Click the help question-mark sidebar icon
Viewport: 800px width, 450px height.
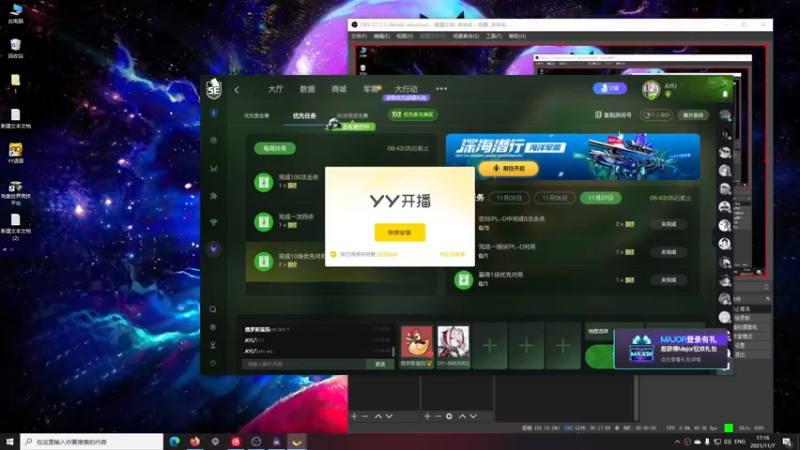coord(213,363)
